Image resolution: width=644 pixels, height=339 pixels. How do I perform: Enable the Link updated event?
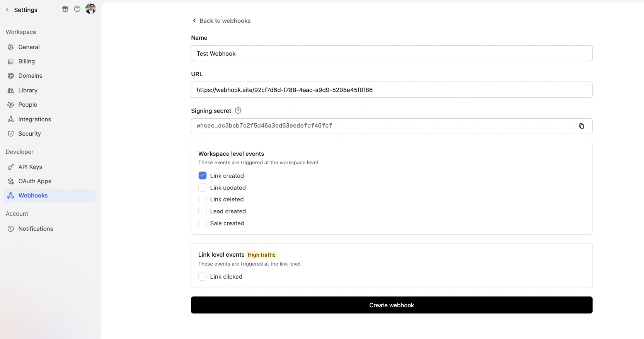coord(202,187)
